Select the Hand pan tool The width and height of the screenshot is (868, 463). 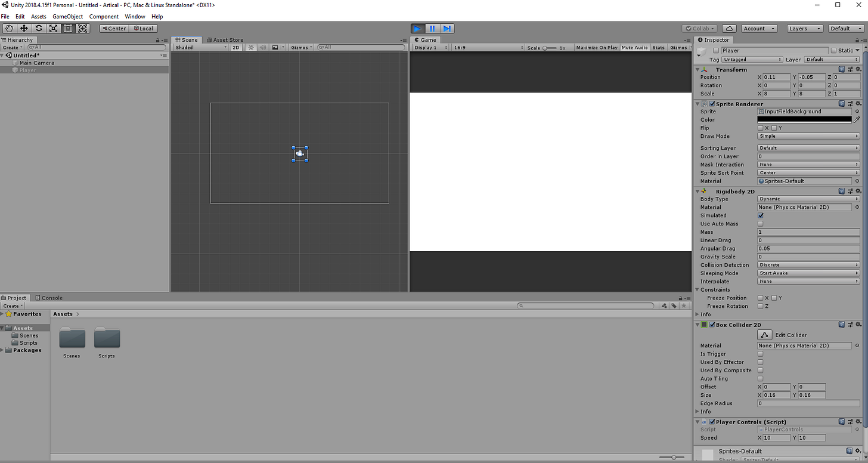[x=8, y=28]
